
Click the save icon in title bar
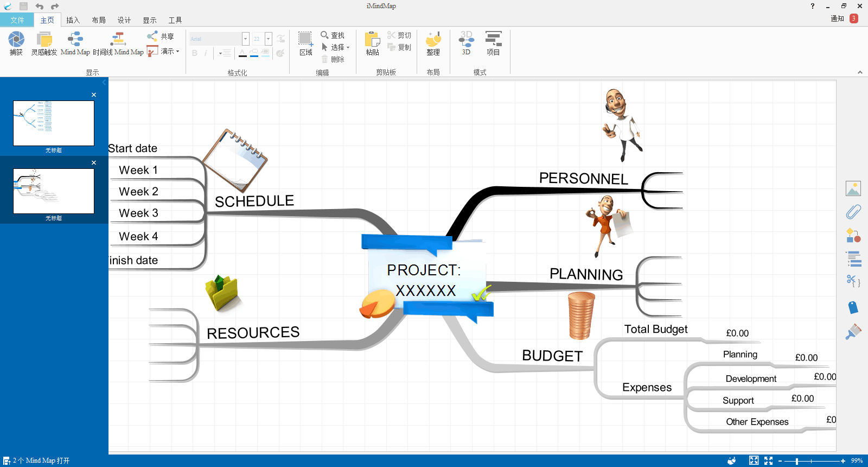(23, 6)
